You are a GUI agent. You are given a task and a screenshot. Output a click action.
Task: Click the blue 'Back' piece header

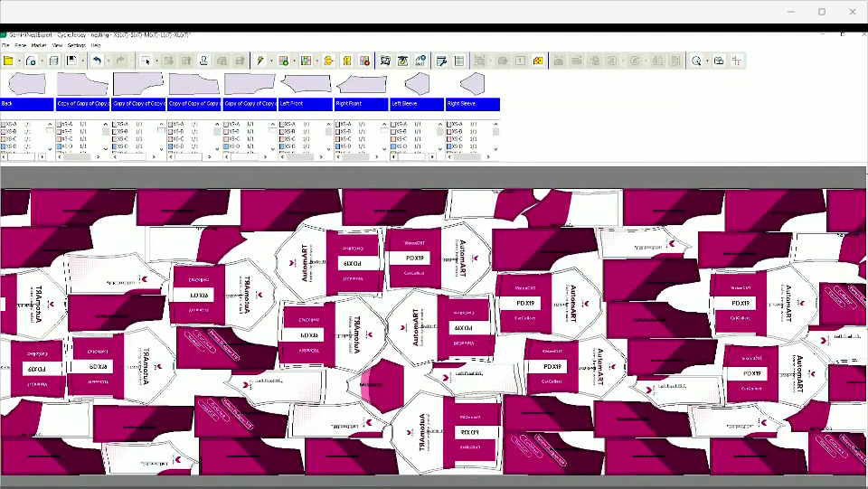point(27,103)
